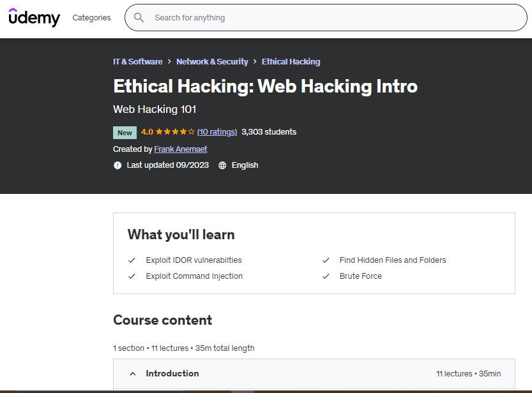
Task: Click checkmark beside Exploit IDOR vulnerabilities
Action: click(132, 260)
